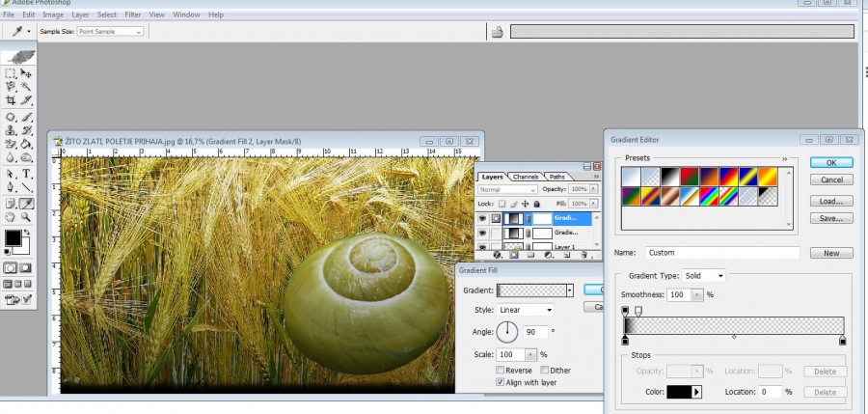Switch to the Channels tab

pyautogui.click(x=526, y=177)
